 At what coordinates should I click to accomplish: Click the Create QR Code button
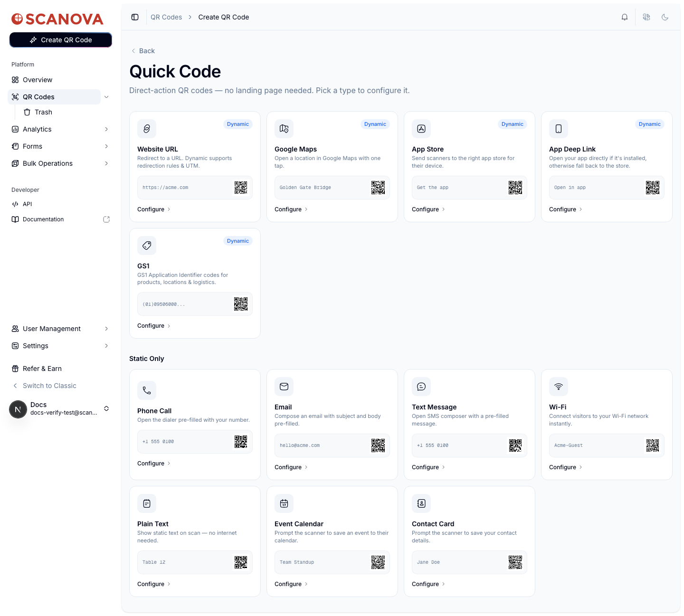(x=61, y=40)
